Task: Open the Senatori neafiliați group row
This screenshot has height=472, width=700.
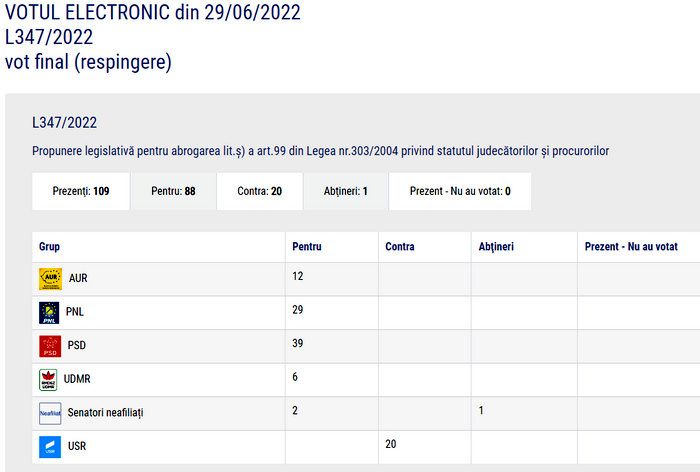Action: click(366, 414)
